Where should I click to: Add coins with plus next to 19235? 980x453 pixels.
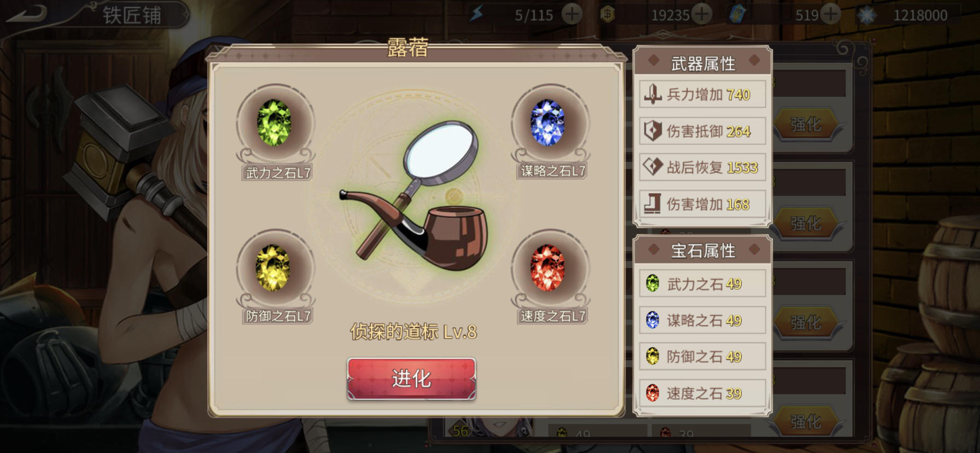point(702,14)
